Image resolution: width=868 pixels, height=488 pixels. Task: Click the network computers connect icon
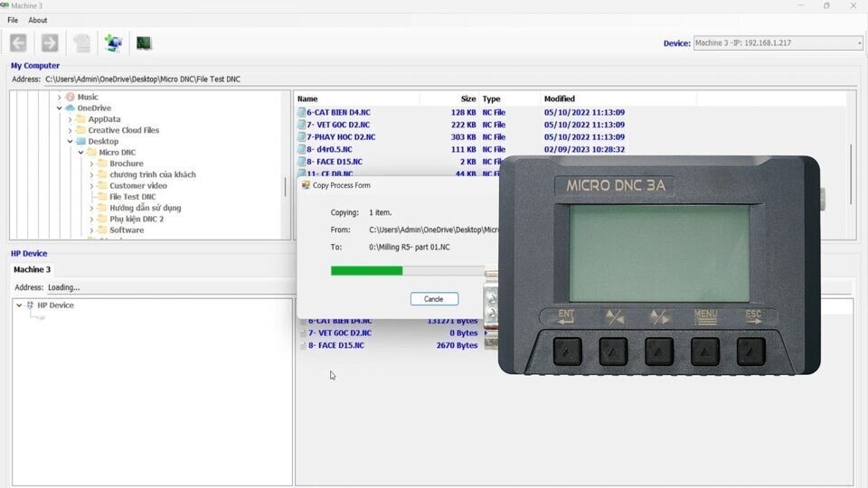(113, 42)
